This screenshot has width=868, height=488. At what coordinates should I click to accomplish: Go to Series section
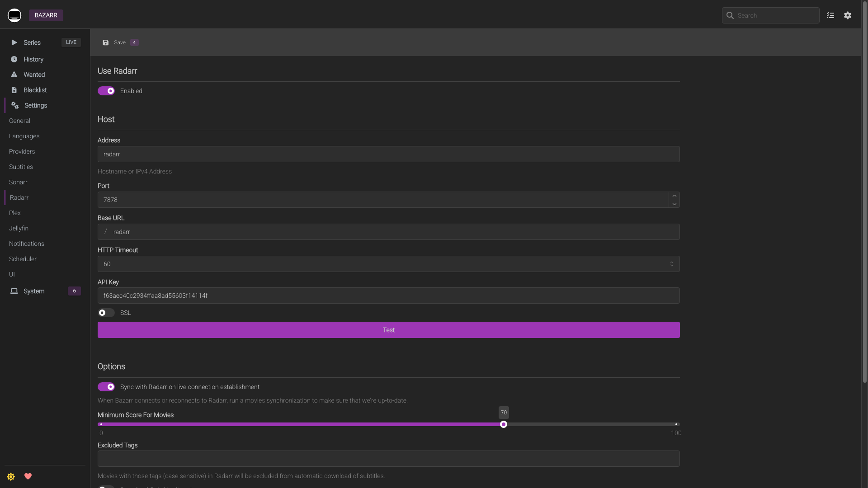32,42
